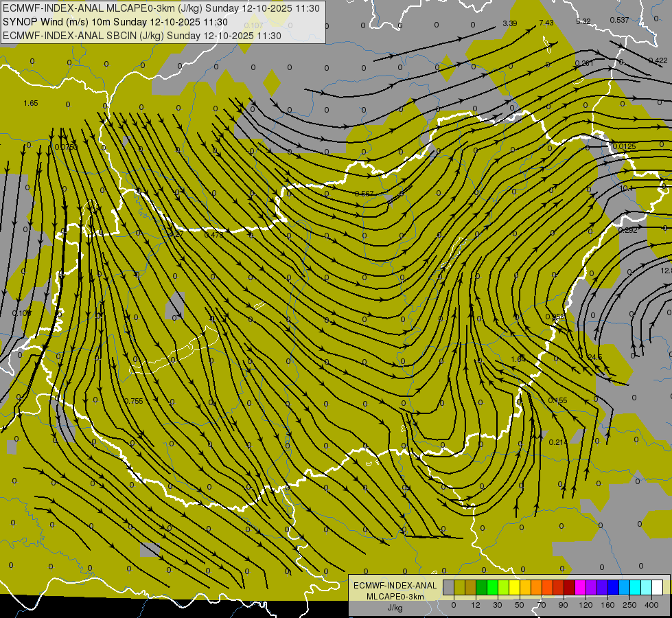672x618 pixels.
Task: Click the map value 3.39
Action: click(x=509, y=23)
